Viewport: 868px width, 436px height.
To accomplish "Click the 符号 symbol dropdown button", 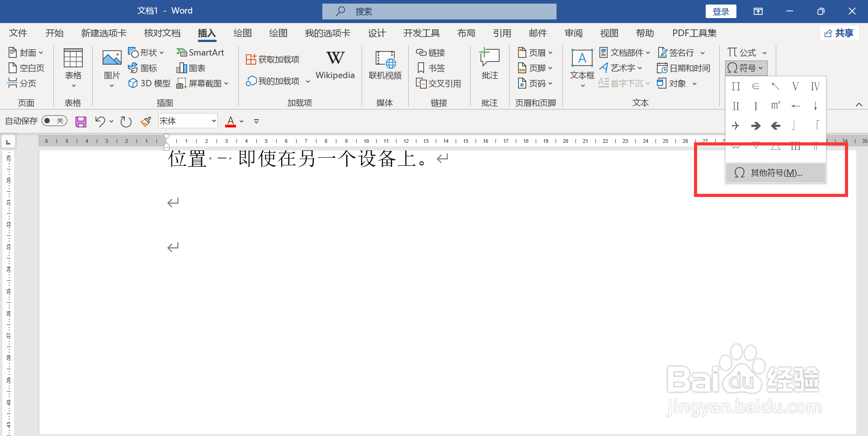I will 746,68.
